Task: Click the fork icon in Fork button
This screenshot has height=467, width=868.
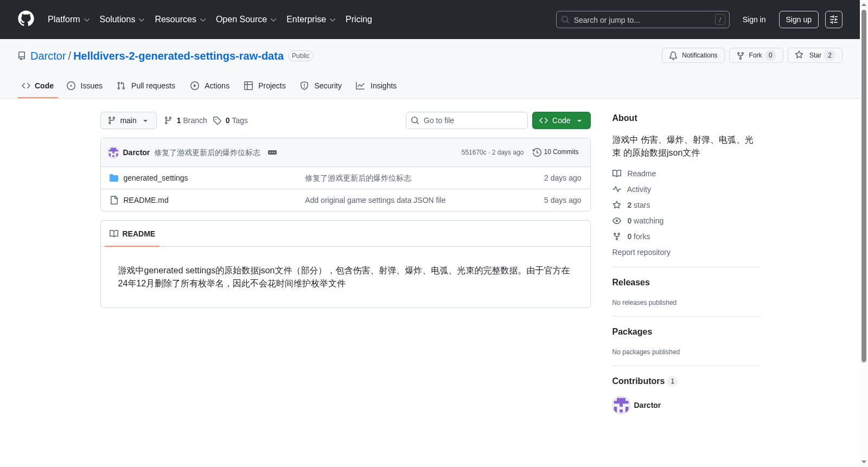Action: click(x=741, y=55)
